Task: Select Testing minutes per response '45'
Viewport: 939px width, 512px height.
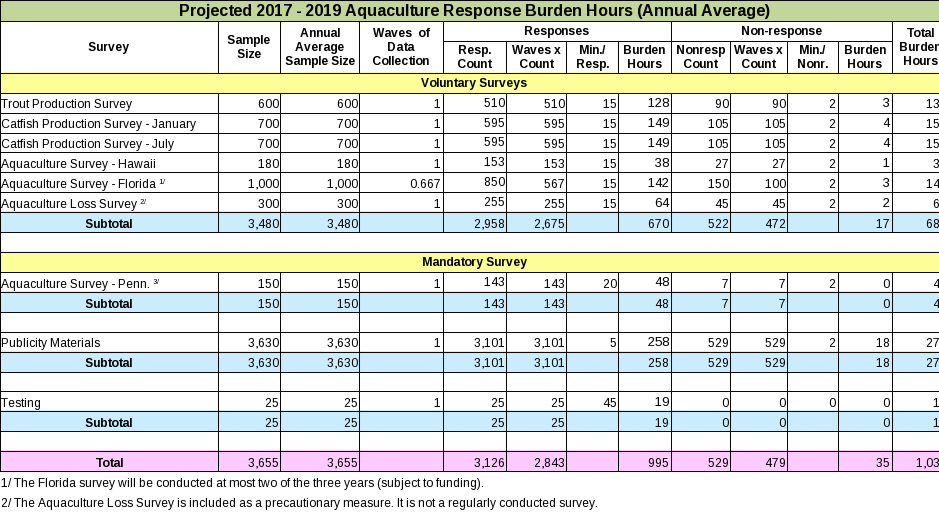Action: (x=592, y=402)
